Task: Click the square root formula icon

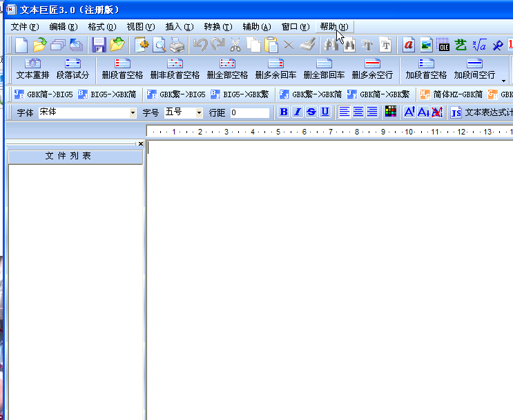Action: click(479, 45)
